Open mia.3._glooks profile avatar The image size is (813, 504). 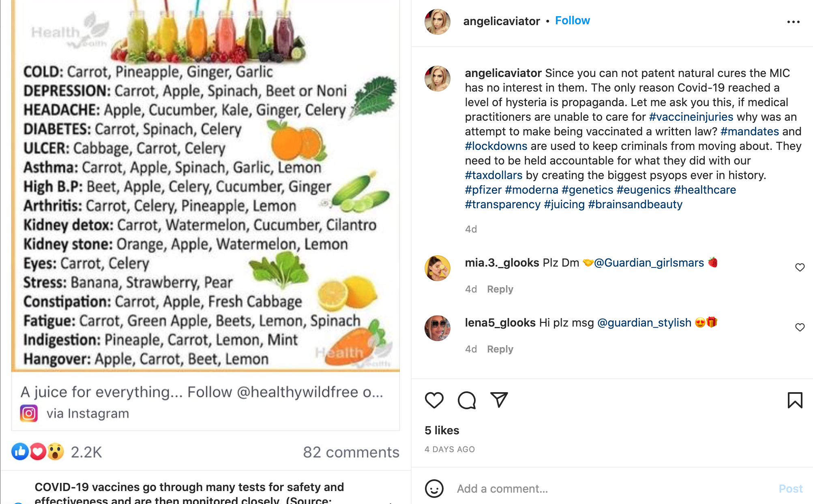(437, 268)
